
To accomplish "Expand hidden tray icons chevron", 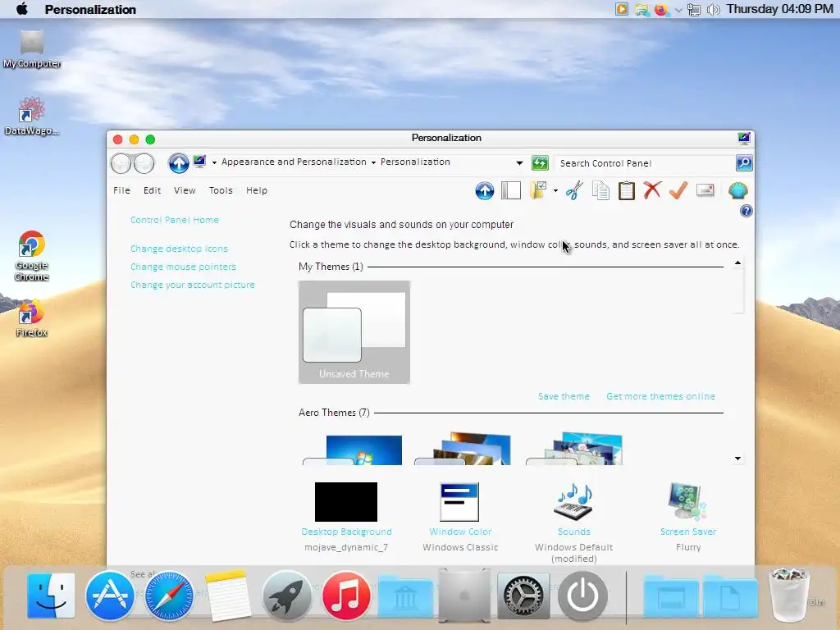I will [x=678, y=10].
